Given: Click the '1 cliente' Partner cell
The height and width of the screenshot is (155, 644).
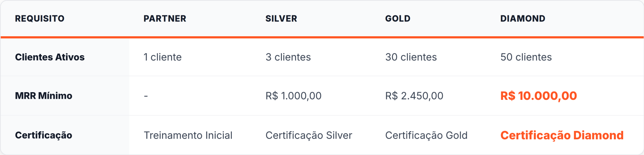Looking at the screenshot, I should (x=163, y=57).
